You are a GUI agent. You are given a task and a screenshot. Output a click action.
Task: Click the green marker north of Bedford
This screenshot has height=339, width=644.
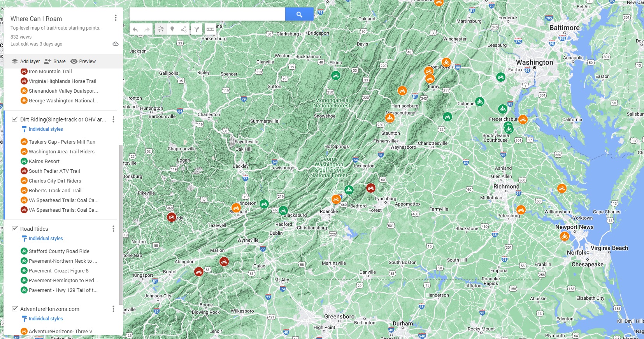coord(349,190)
